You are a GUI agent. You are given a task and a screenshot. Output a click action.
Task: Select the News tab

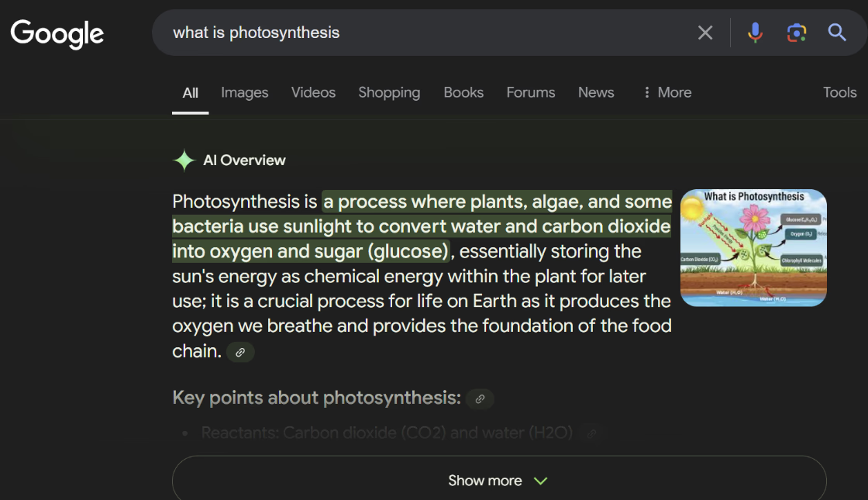[x=596, y=92]
